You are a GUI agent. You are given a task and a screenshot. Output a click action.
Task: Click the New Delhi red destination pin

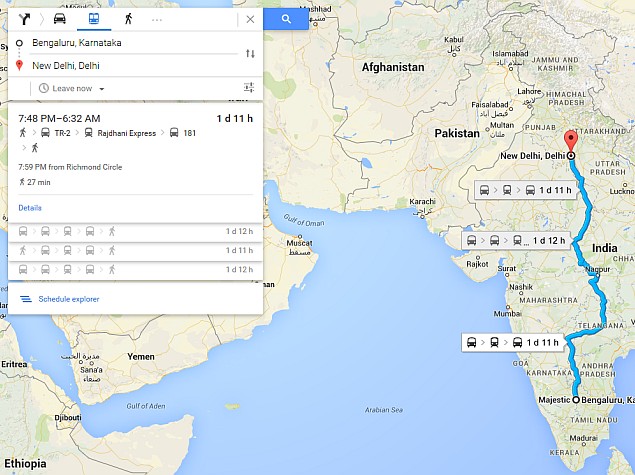pyautogui.click(x=570, y=141)
